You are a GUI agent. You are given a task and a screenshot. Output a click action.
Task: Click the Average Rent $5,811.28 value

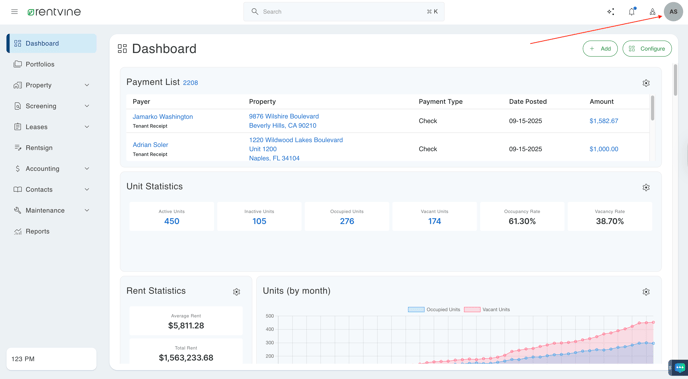tap(186, 325)
